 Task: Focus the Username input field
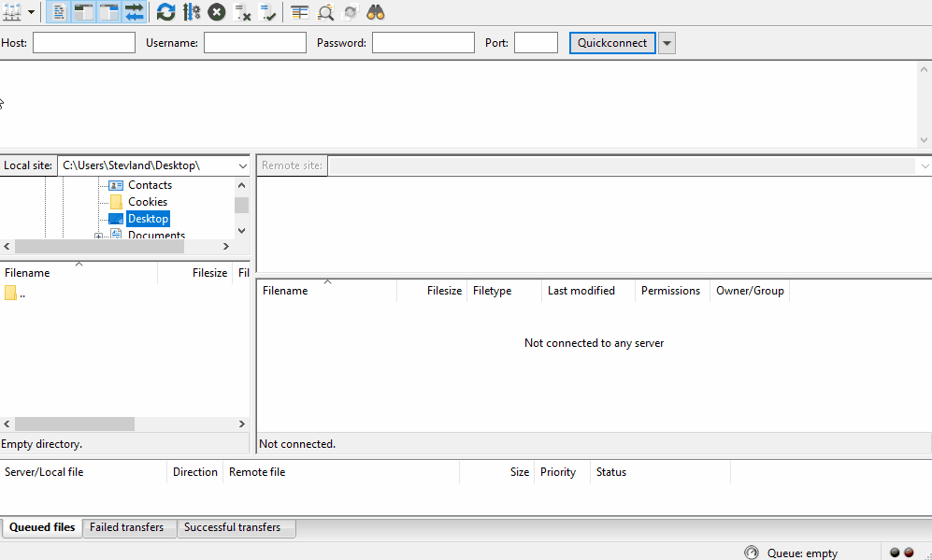(x=255, y=43)
